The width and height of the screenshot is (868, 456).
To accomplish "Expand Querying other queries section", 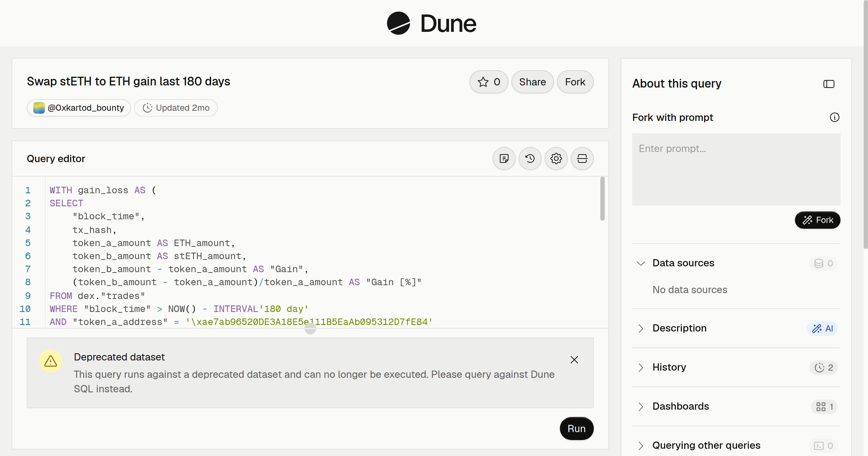I will (x=641, y=446).
